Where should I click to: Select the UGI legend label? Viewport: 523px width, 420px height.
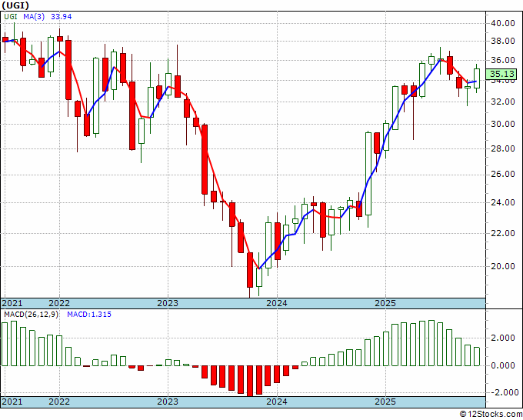click(10, 17)
